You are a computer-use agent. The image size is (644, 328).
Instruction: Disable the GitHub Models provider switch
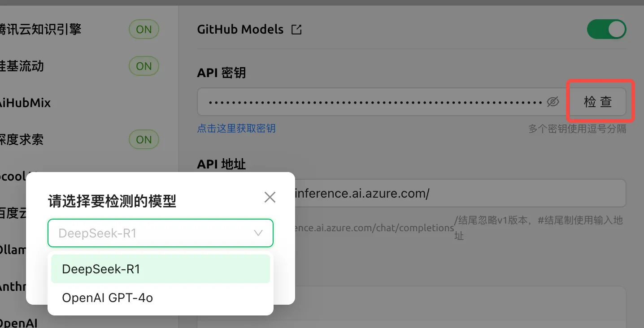click(x=607, y=30)
